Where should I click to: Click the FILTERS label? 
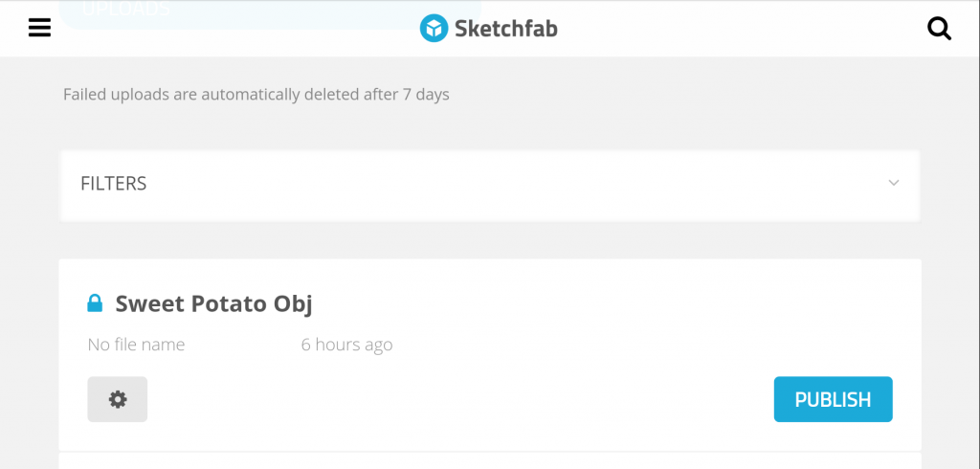click(x=113, y=183)
